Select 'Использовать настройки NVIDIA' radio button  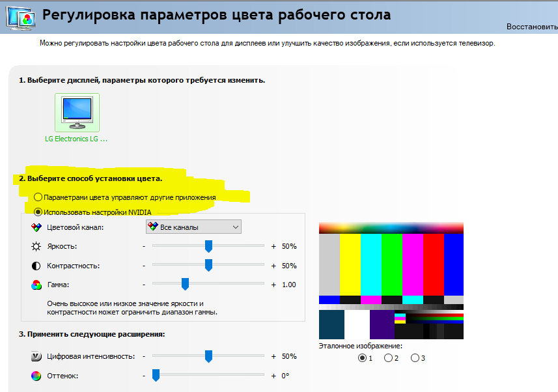coord(38,212)
